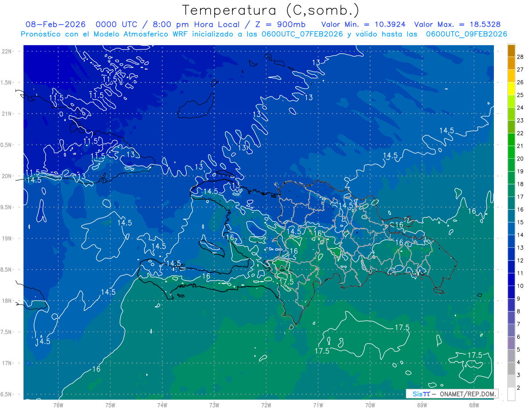Click the '19N' latitude axis label
This screenshot has height=411, width=532.
[x=6, y=239]
